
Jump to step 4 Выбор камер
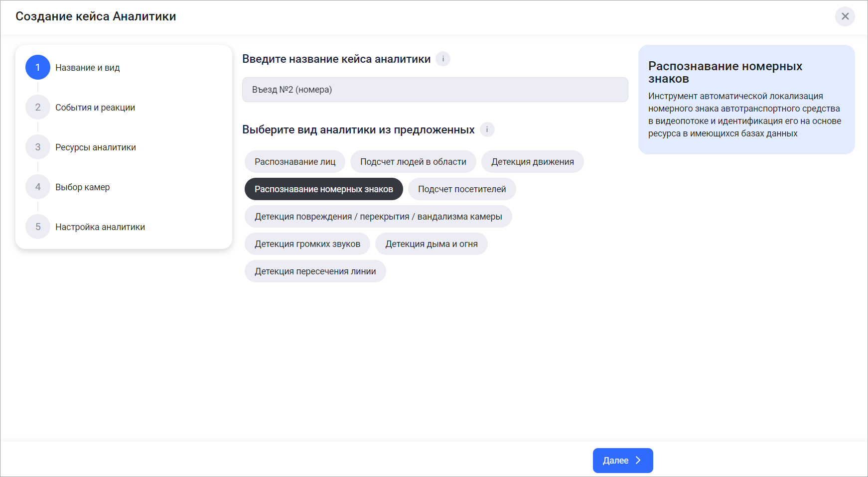[x=82, y=187]
